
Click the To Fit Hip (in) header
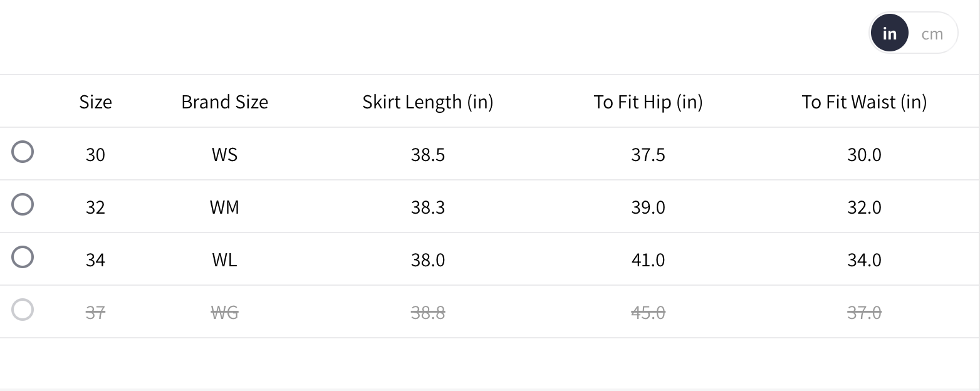[x=648, y=102]
